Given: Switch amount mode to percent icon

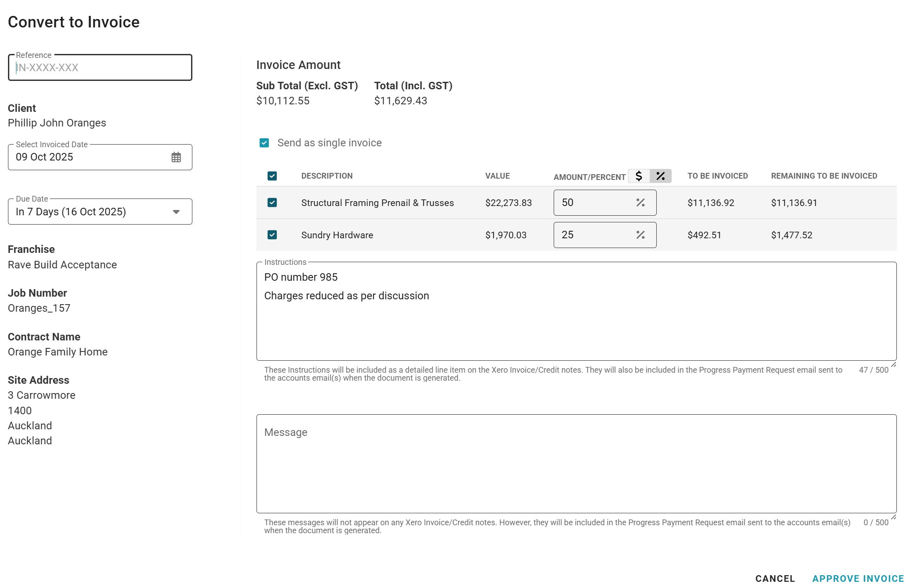Looking at the screenshot, I should 660,176.
